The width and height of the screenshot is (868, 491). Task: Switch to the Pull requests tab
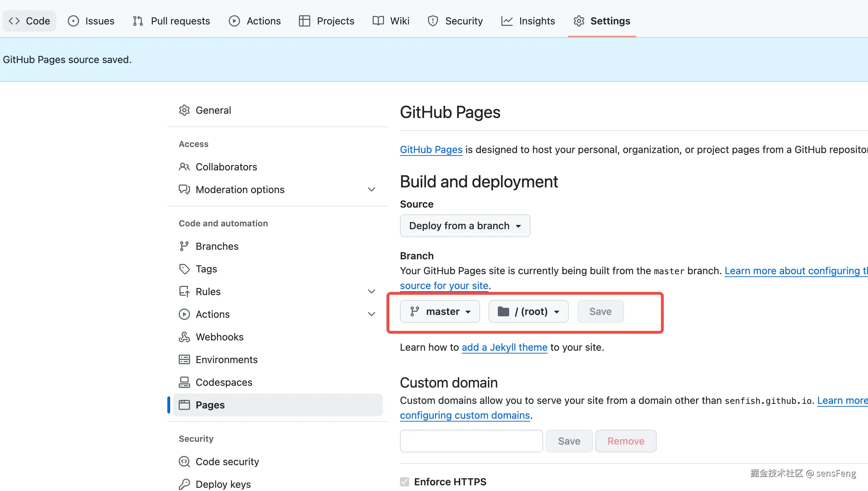172,21
